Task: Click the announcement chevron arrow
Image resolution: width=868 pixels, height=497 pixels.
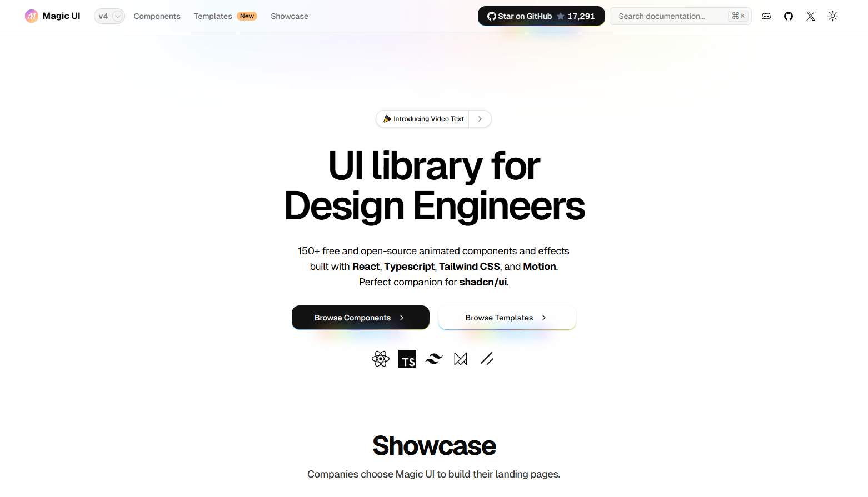Action: point(480,119)
